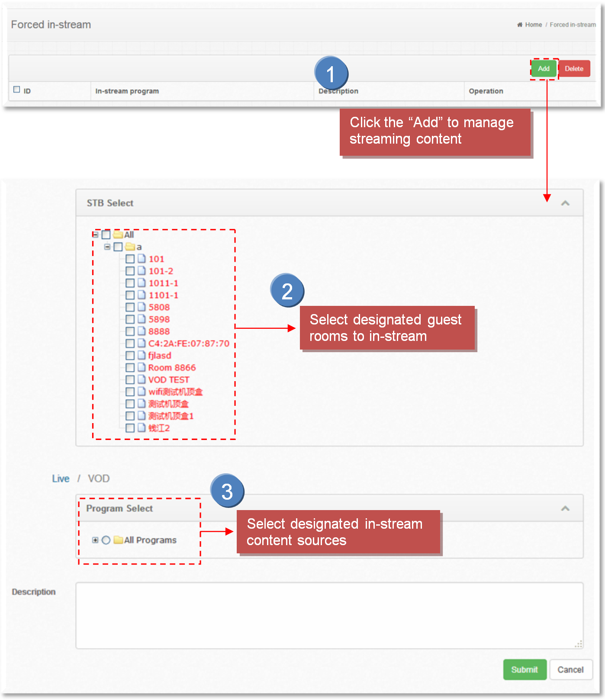Screen dimensions: 605x700
Task: Collapse the All tree node
Action: coord(95,234)
